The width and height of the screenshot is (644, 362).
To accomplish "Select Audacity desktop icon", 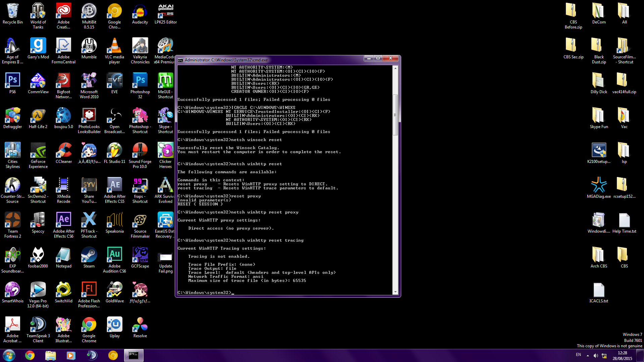I will click(x=140, y=14).
